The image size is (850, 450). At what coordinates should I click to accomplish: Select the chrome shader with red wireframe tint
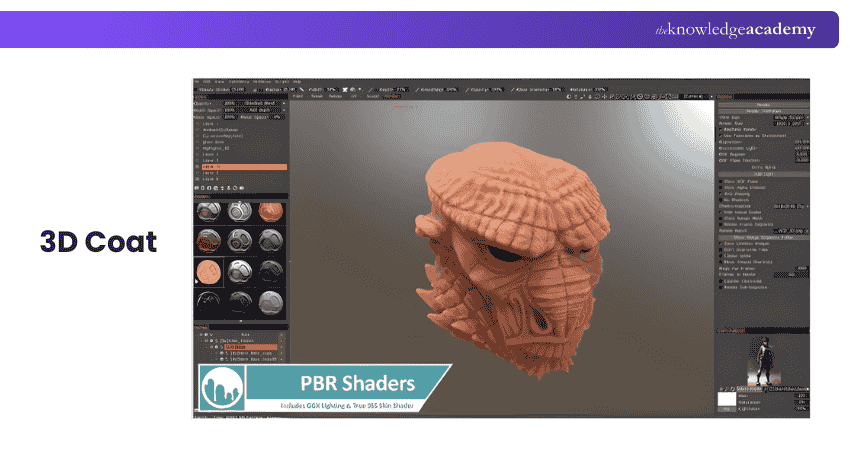[209, 241]
